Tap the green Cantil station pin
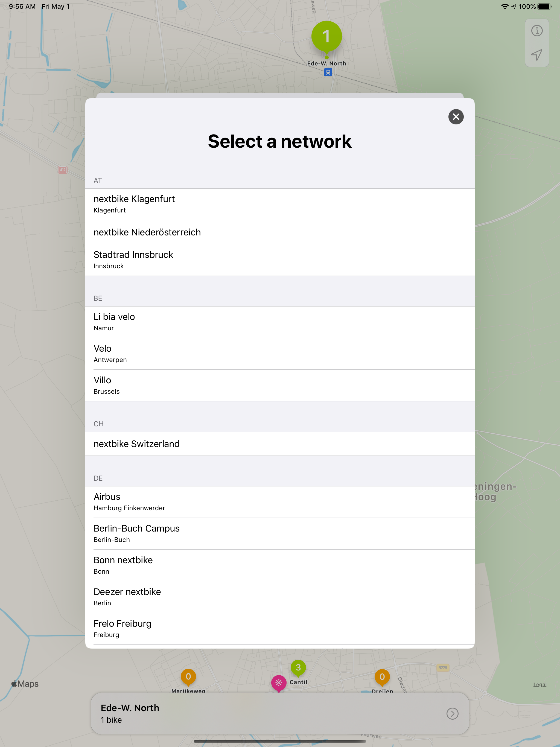 click(x=298, y=668)
